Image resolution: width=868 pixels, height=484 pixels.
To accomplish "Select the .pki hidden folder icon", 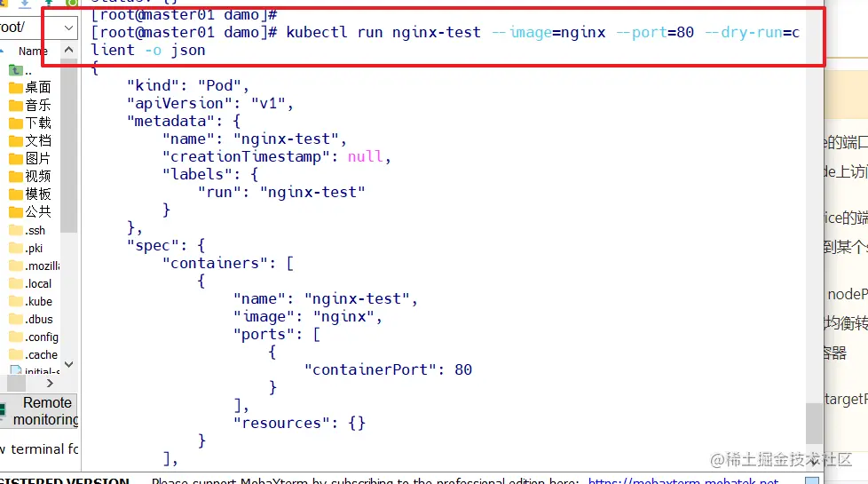I will 15,248.
